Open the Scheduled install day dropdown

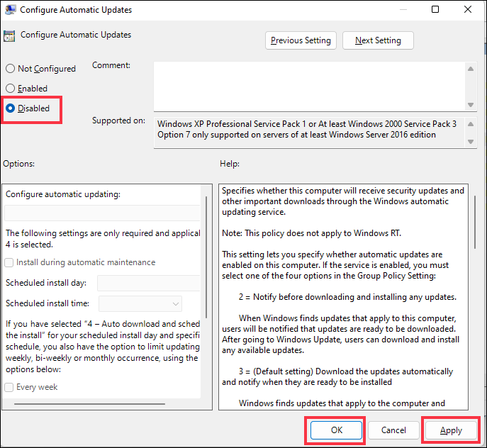coord(149,283)
